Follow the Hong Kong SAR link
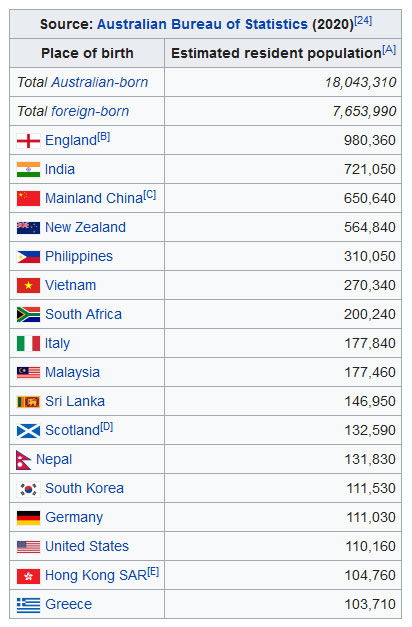412x627 pixels. point(96,575)
